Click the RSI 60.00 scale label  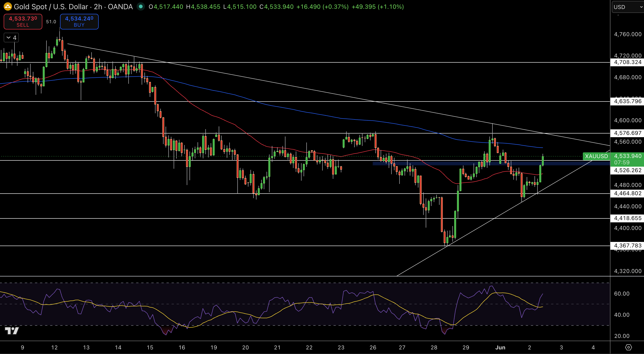[622, 294]
